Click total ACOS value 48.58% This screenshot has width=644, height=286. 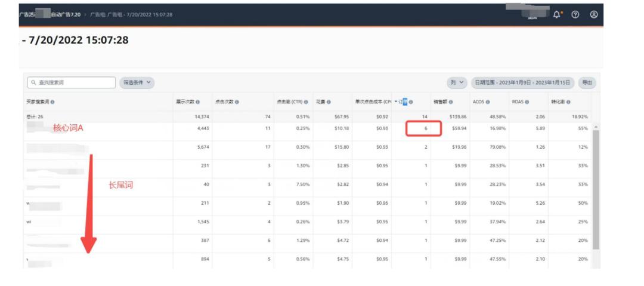click(497, 117)
